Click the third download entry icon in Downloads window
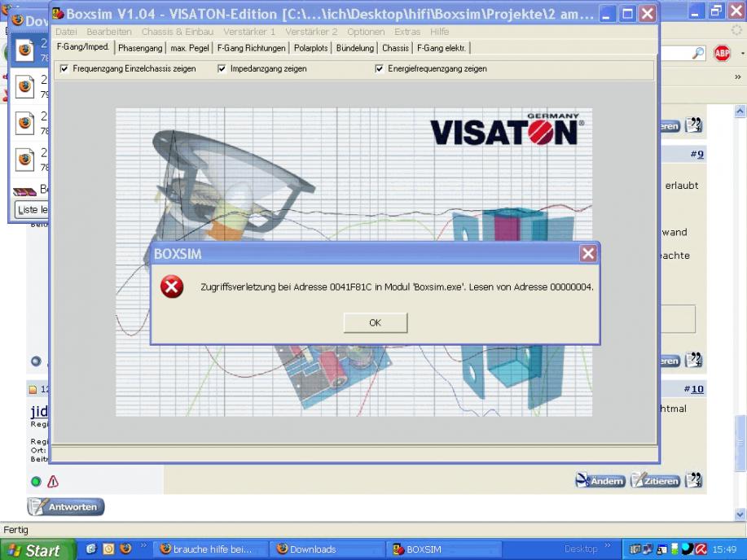 click(x=24, y=123)
